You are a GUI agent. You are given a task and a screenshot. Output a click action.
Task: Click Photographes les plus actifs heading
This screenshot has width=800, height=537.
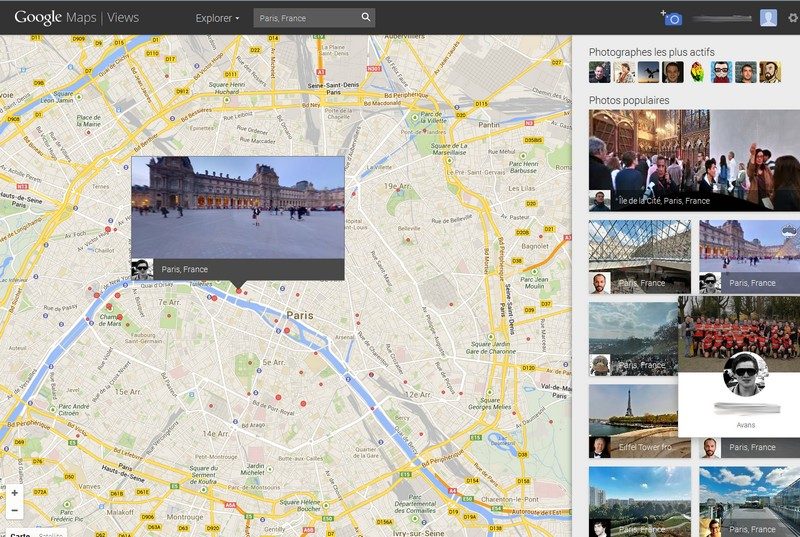coord(652,52)
